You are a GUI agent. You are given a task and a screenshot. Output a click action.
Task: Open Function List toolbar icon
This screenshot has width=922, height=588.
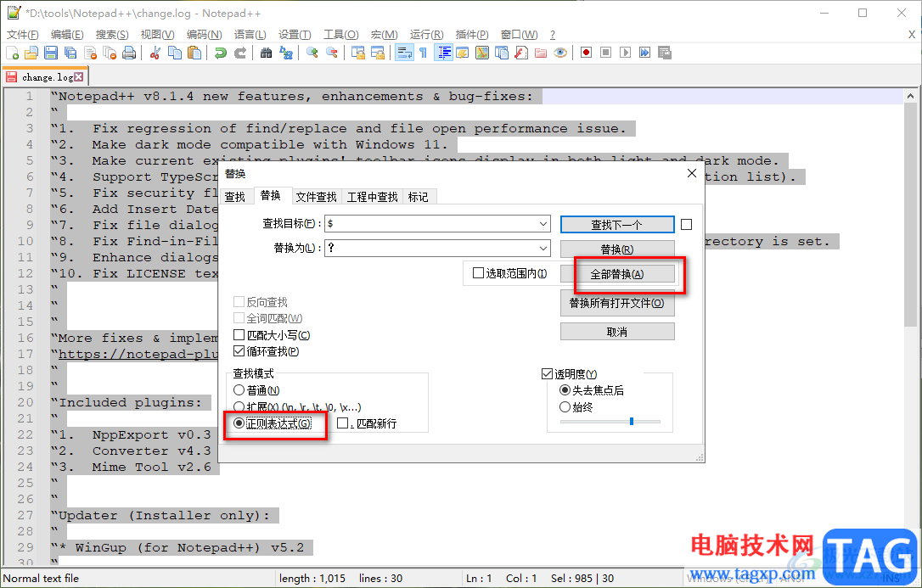[521, 53]
